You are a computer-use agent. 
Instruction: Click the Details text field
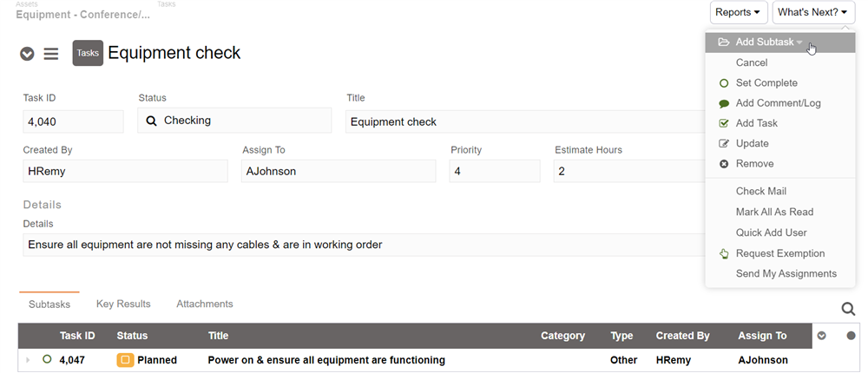tap(365, 245)
